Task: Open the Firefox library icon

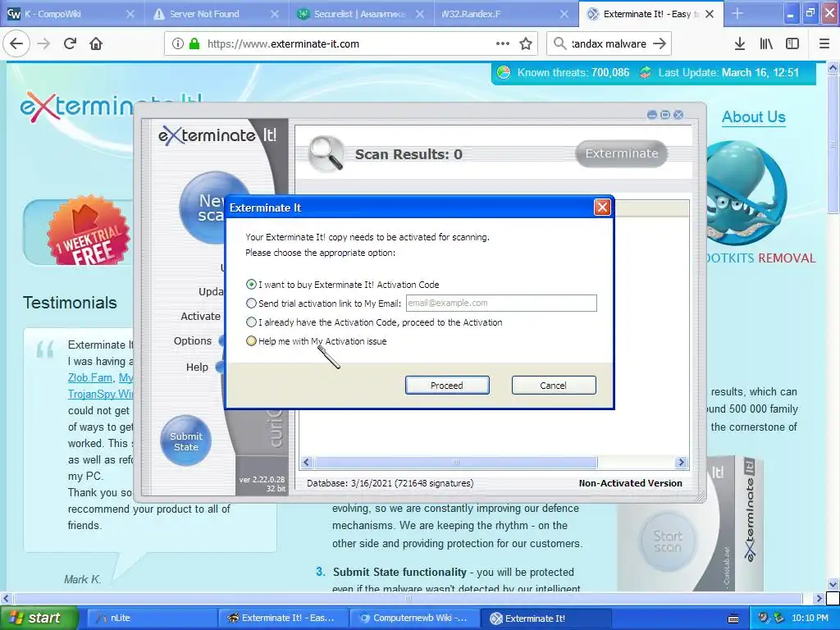Action: tap(766, 43)
